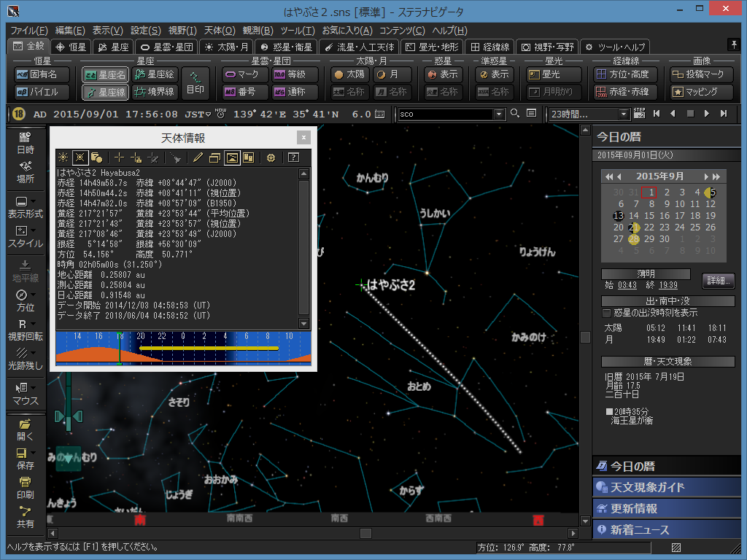This screenshot has width=747, height=560.
Task: Open the 23時間 time step dropdown
Action: coord(624,114)
